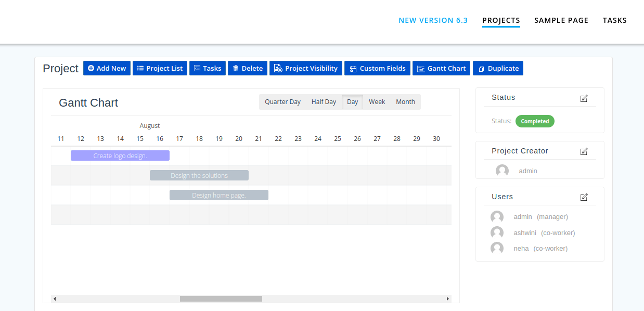Click the Delete trash icon
644x311 pixels.
(x=237, y=68)
